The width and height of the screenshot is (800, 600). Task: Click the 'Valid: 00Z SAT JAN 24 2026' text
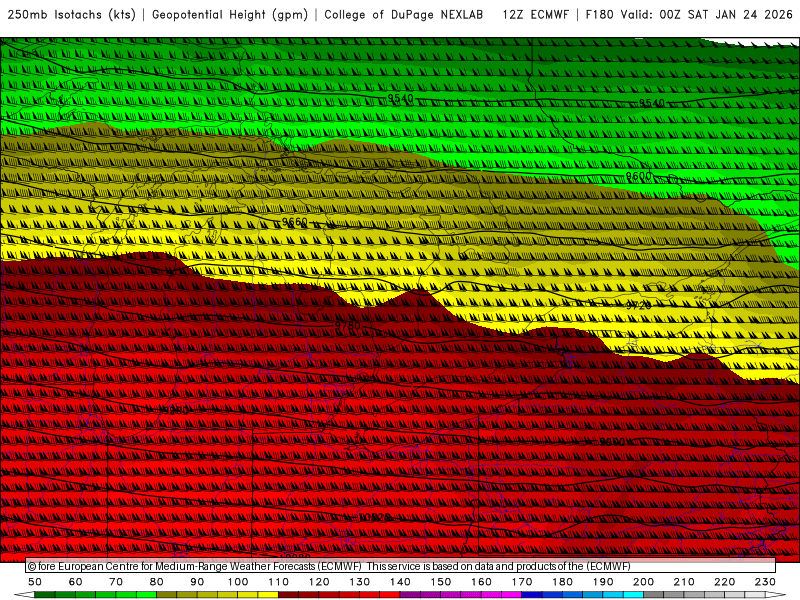(707, 15)
